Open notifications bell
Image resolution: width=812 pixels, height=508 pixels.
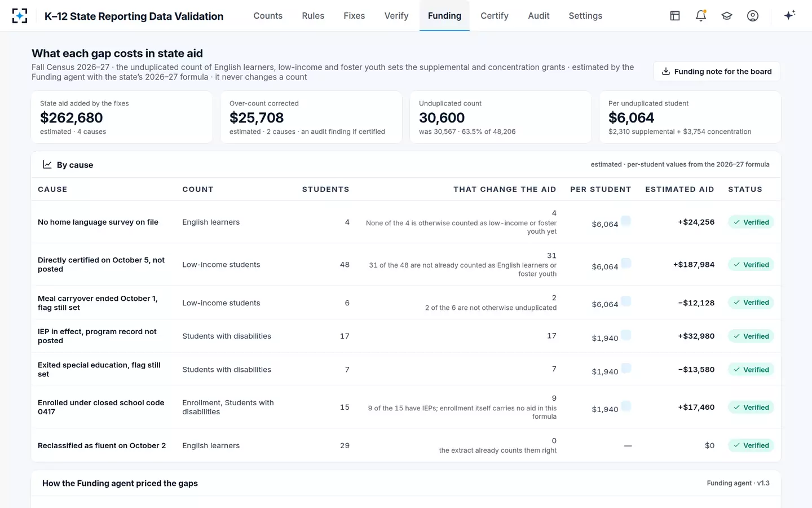coord(701,16)
